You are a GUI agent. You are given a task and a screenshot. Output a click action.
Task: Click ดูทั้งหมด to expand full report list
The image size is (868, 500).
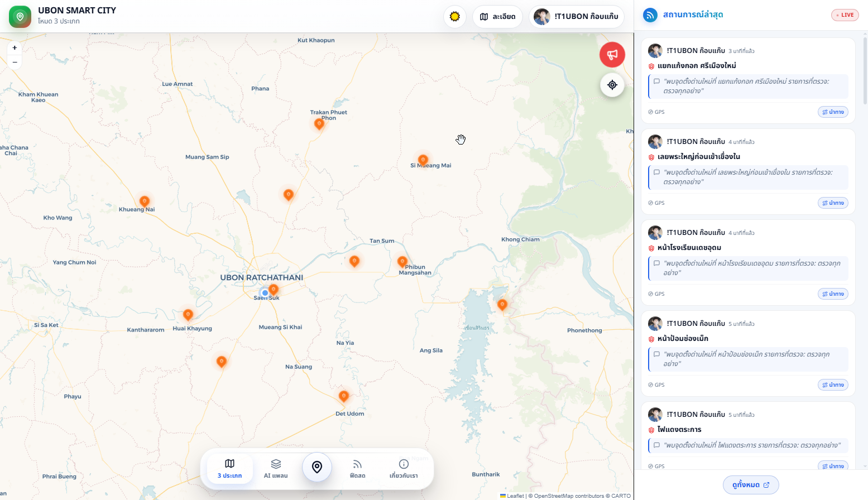pyautogui.click(x=750, y=484)
